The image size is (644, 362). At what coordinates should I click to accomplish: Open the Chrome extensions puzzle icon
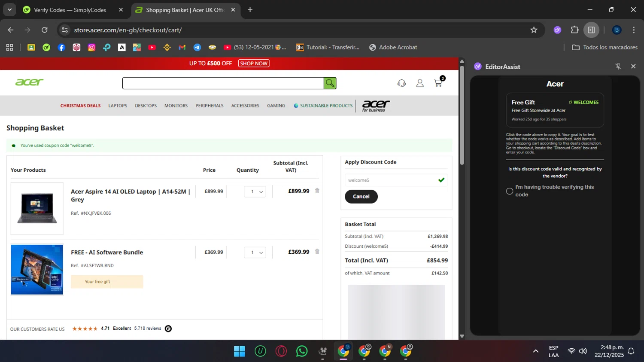(574, 30)
